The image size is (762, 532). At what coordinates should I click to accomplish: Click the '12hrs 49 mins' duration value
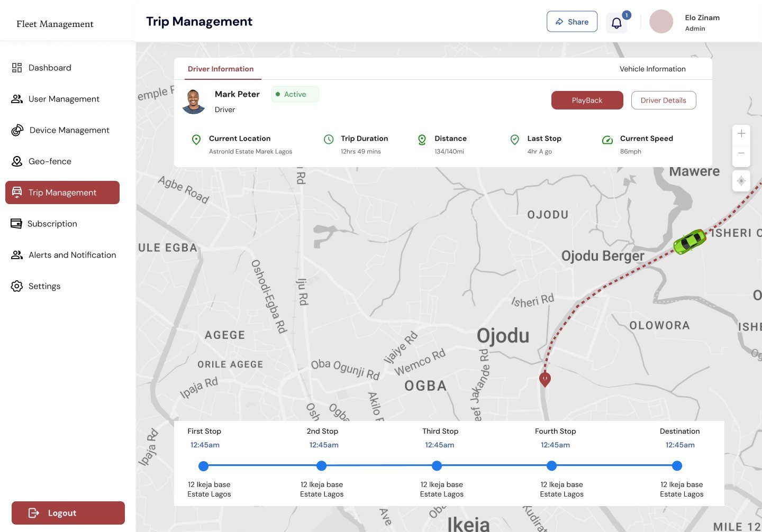[361, 151]
